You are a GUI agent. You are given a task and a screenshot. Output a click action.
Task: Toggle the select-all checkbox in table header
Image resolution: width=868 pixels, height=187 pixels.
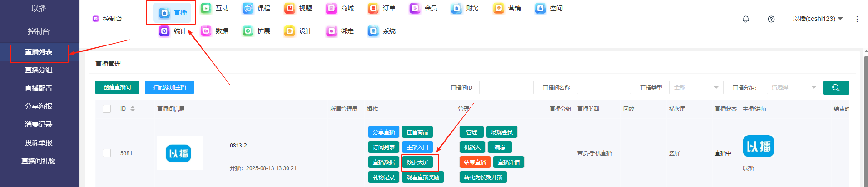click(x=107, y=109)
